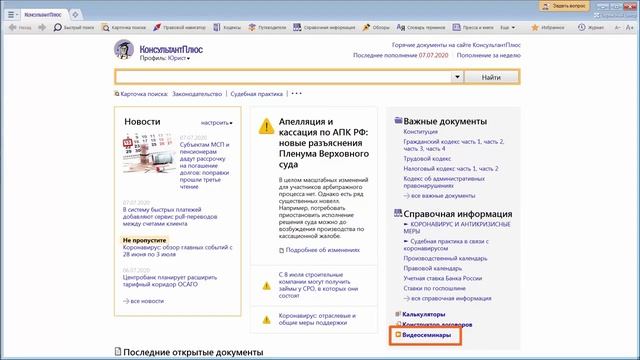Open Последнее пополнение 07.07.2020 link
The width and height of the screenshot is (640, 360).
click(400, 55)
